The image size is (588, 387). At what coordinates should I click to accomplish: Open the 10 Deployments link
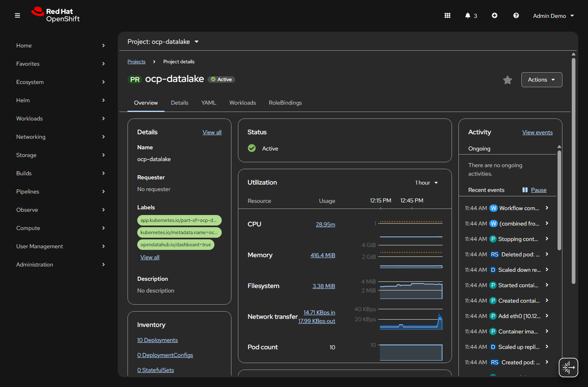[x=158, y=340]
